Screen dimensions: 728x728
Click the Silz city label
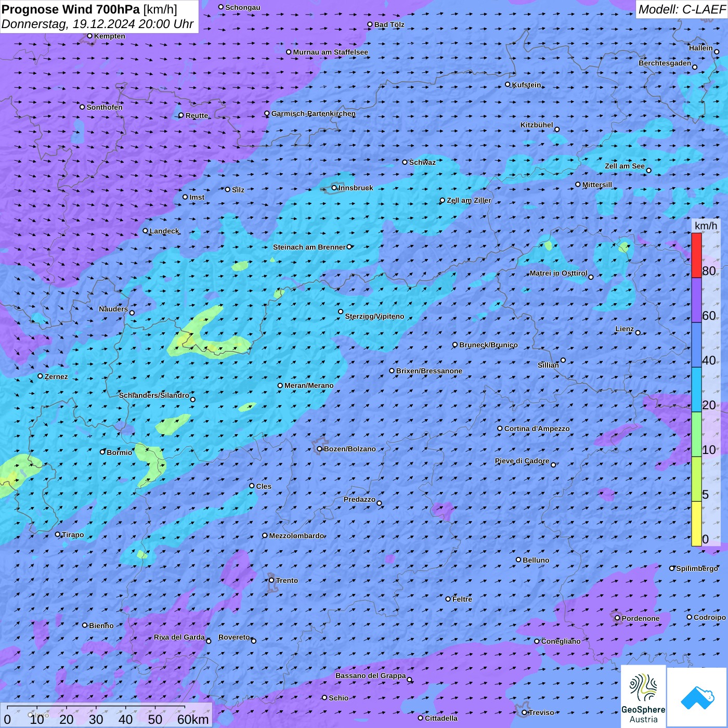(x=238, y=190)
